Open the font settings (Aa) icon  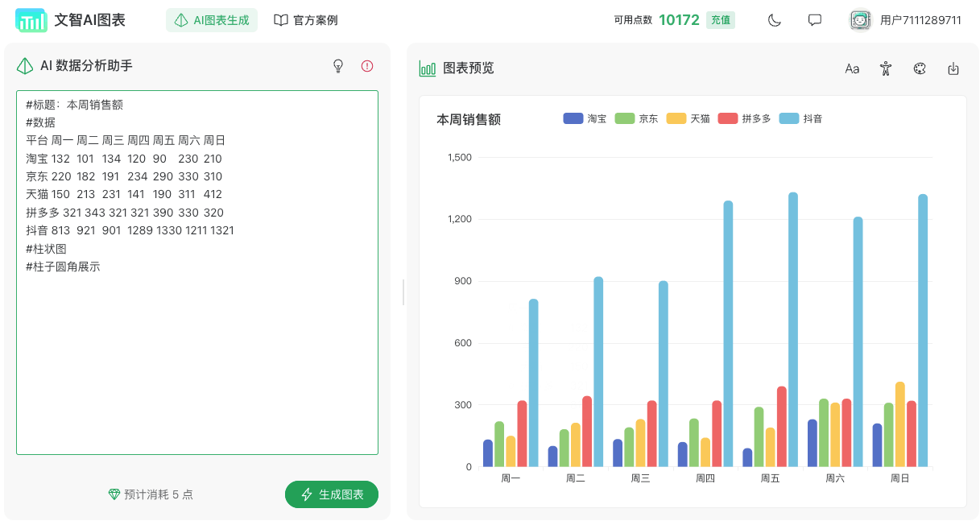[852, 68]
